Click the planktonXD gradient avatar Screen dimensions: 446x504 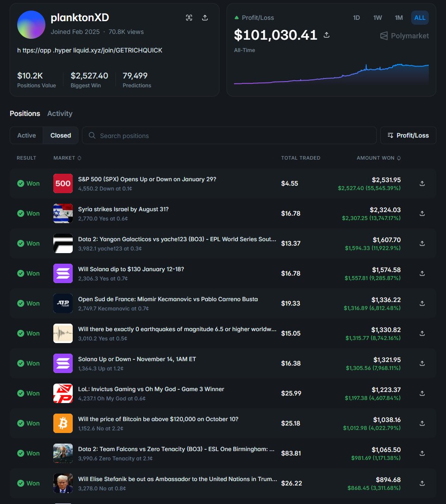[x=31, y=25]
